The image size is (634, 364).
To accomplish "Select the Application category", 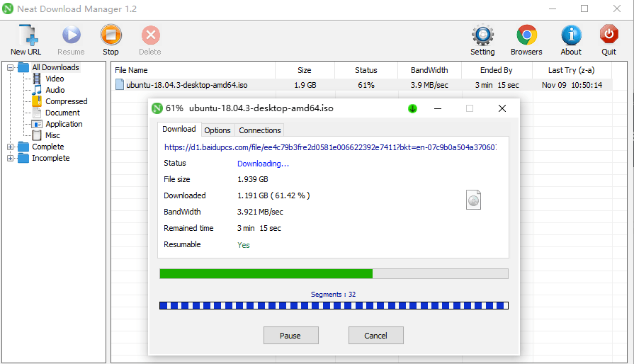I will pos(64,124).
